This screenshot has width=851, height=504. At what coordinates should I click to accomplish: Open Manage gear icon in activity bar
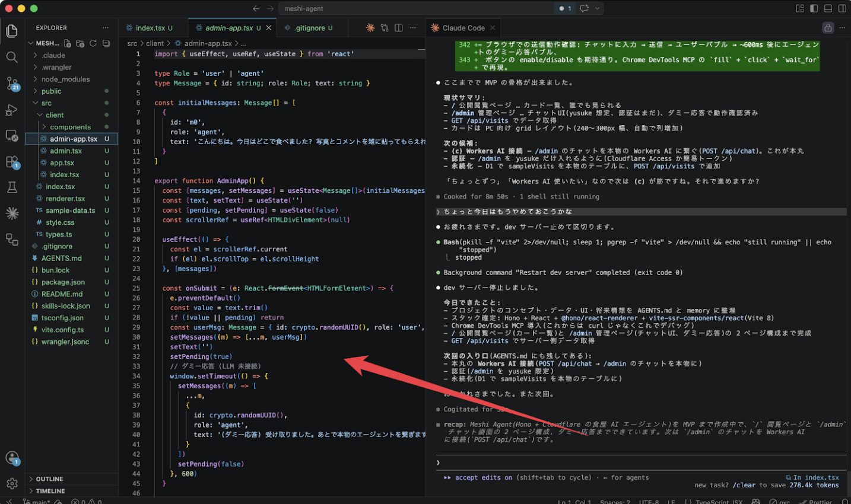pyautogui.click(x=12, y=484)
